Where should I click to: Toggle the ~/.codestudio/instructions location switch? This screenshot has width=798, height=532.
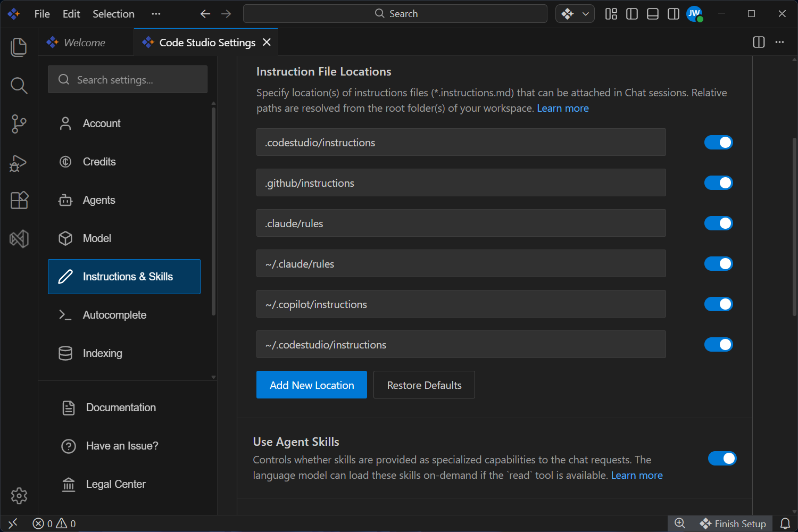(719, 344)
